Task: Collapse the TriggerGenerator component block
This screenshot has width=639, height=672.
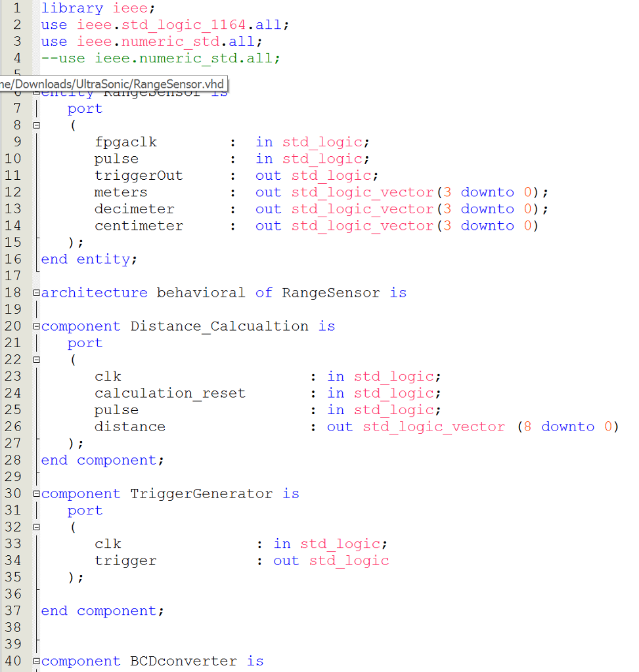Action: click(36, 493)
